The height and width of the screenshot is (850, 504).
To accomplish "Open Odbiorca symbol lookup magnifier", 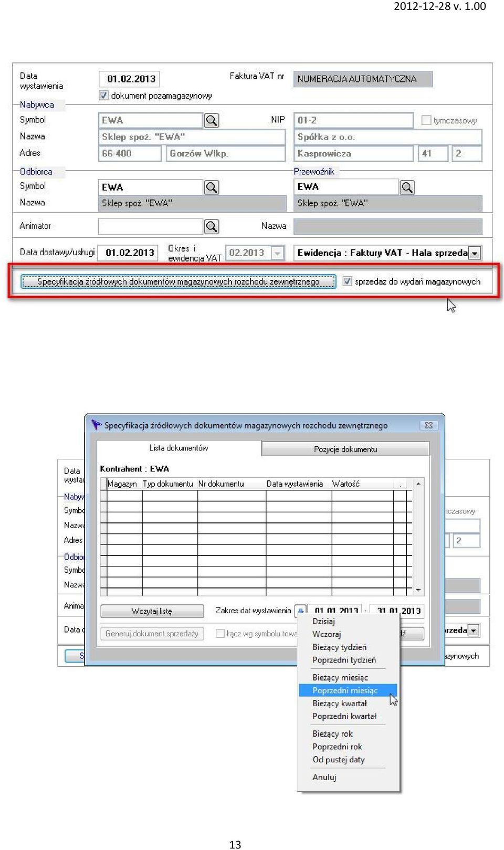I will coord(212,187).
